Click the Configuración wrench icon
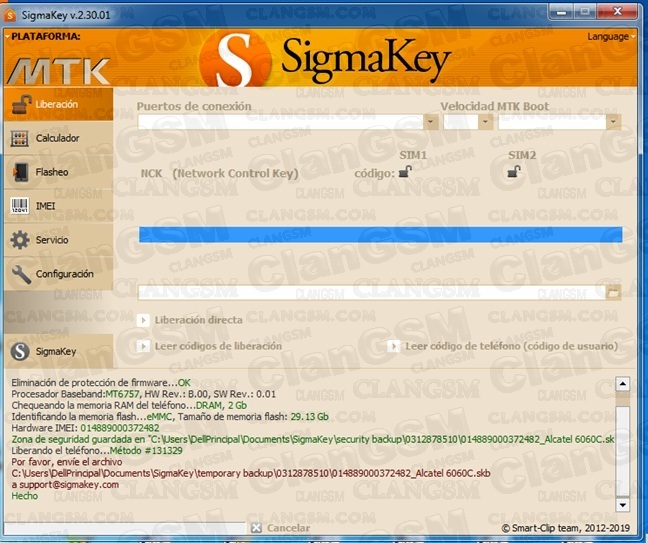 tap(21, 274)
